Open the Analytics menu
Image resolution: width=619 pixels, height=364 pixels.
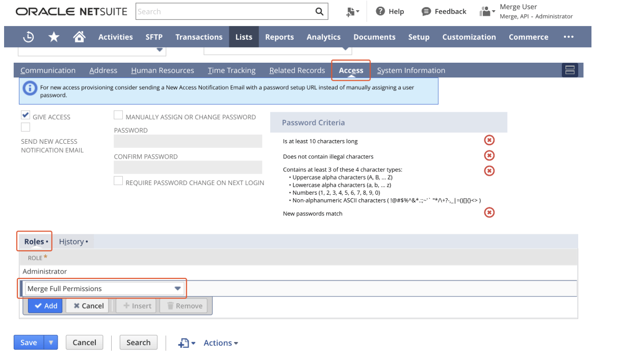pyautogui.click(x=324, y=37)
